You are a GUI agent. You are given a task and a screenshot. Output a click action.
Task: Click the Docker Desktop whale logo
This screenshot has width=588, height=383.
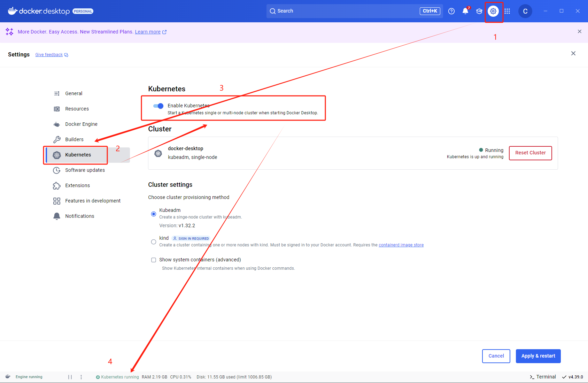(13, 11)
